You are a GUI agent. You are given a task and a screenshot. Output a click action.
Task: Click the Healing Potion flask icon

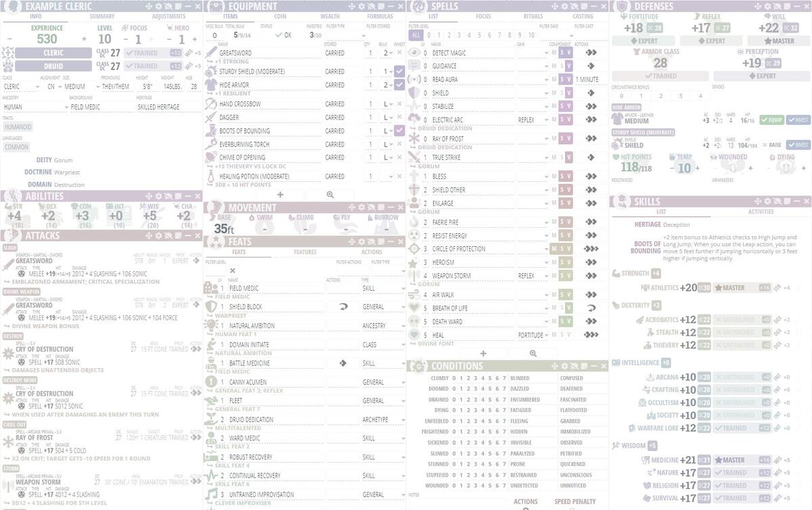click(210, 176)
